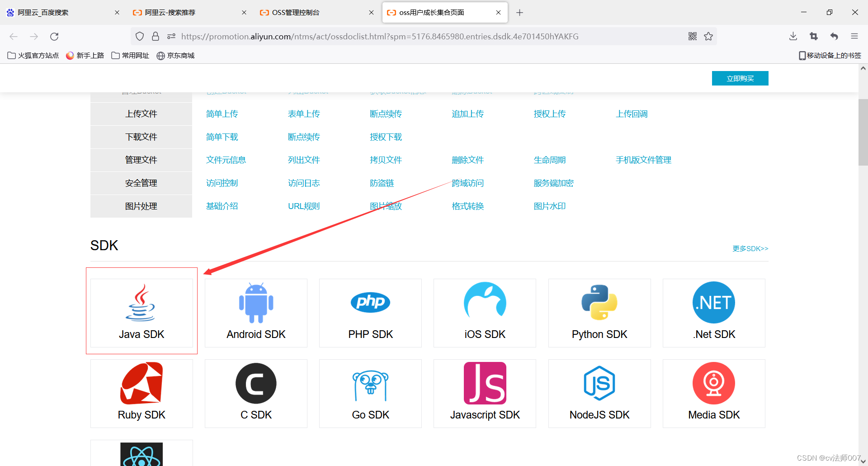Screen dimensions: 868x466
Task: Close the OSS管理控制台 tab
Action: coord(371,13)
